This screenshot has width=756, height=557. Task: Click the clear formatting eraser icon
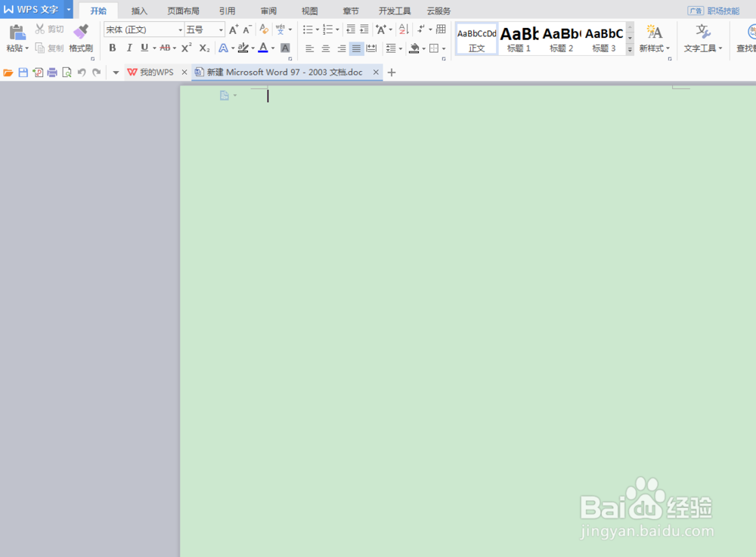click(264, 29)
